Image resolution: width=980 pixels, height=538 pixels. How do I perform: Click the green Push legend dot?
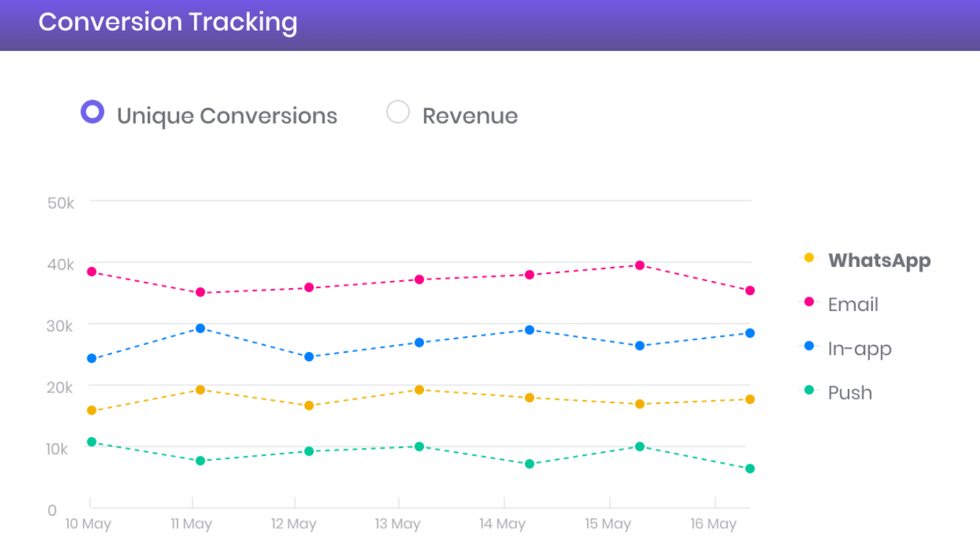click(x=810, y=391)
